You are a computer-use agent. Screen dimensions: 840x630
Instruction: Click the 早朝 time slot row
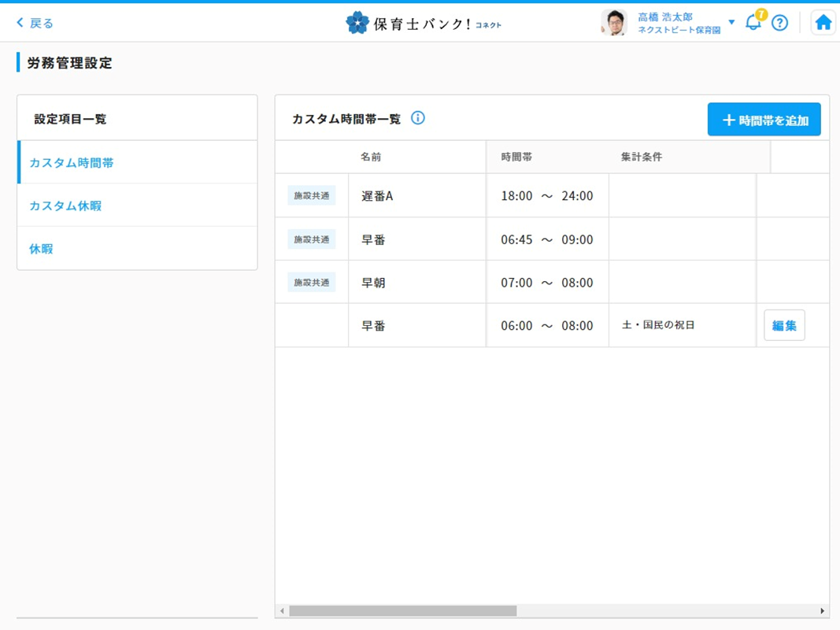coord(373,283)
